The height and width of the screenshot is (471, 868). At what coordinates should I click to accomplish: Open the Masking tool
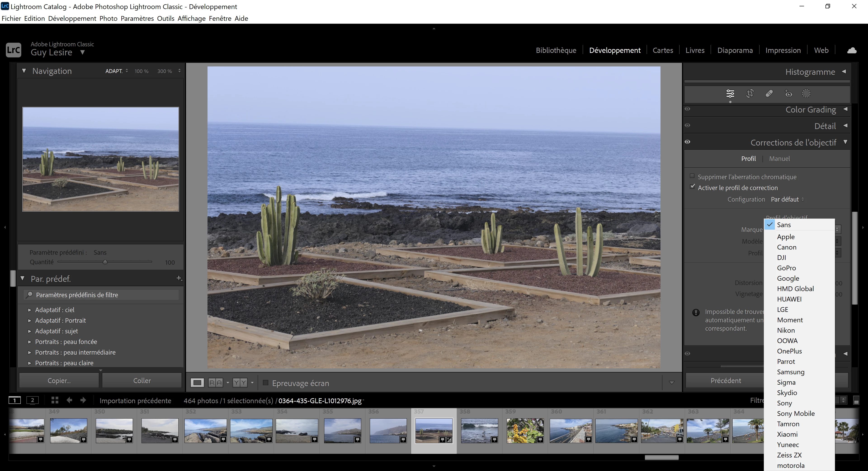806,94
